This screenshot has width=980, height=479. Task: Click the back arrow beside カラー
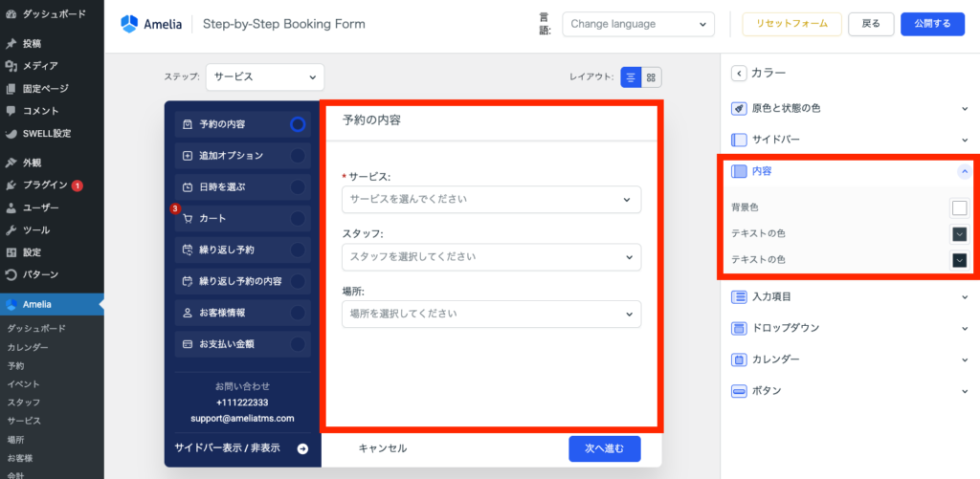pos(739,73)
